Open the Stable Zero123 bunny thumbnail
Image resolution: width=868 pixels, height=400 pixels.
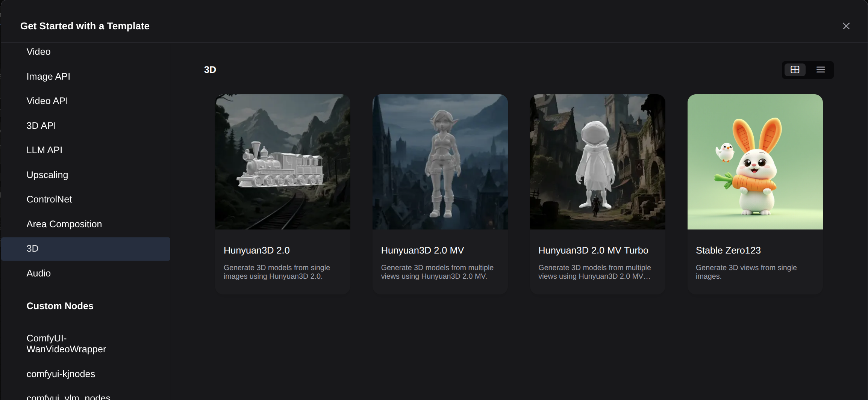point(755,162)
